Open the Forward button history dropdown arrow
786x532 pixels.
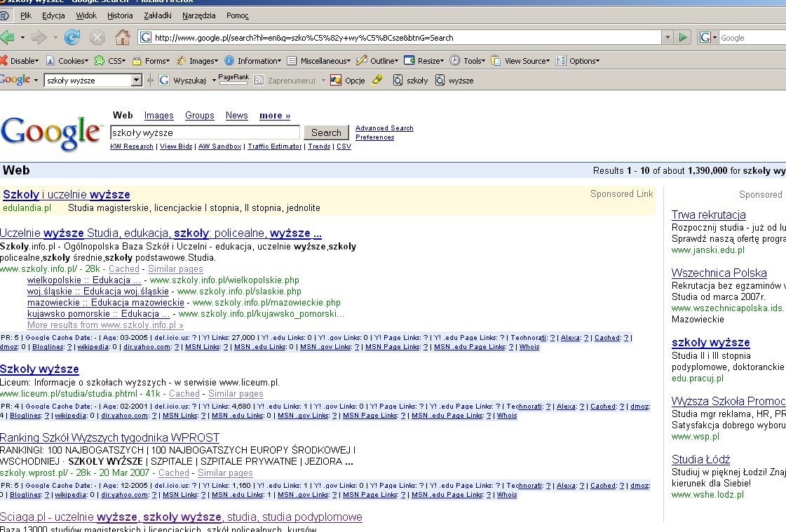pyautogui.click(x=55, y=38)
